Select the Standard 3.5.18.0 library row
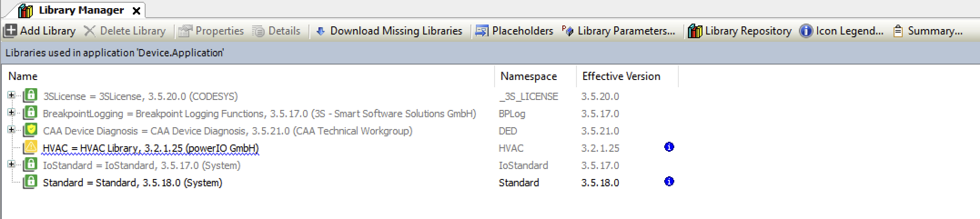 click(132, 183)
